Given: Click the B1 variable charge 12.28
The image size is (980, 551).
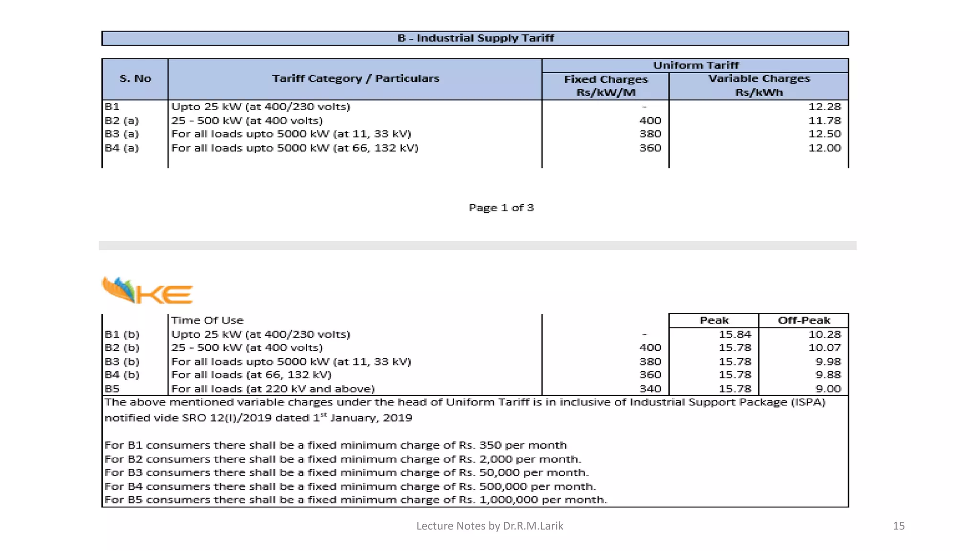Looking at the screenshot, I should point(824,107).
